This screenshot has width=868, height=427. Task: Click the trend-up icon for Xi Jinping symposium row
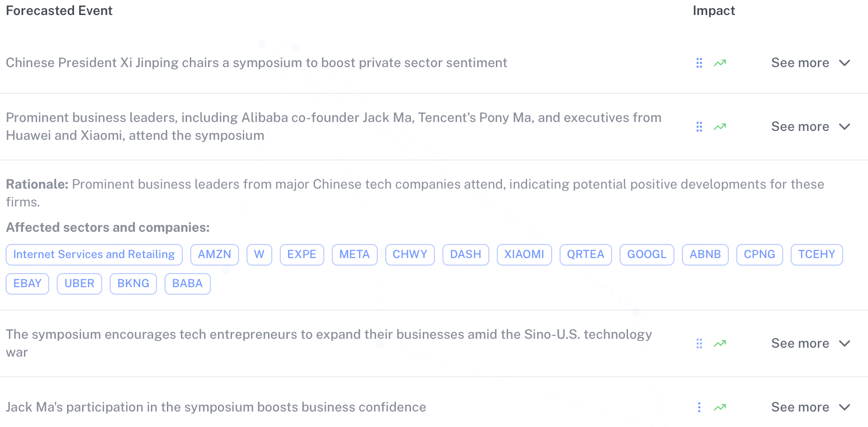pos(720,63)
